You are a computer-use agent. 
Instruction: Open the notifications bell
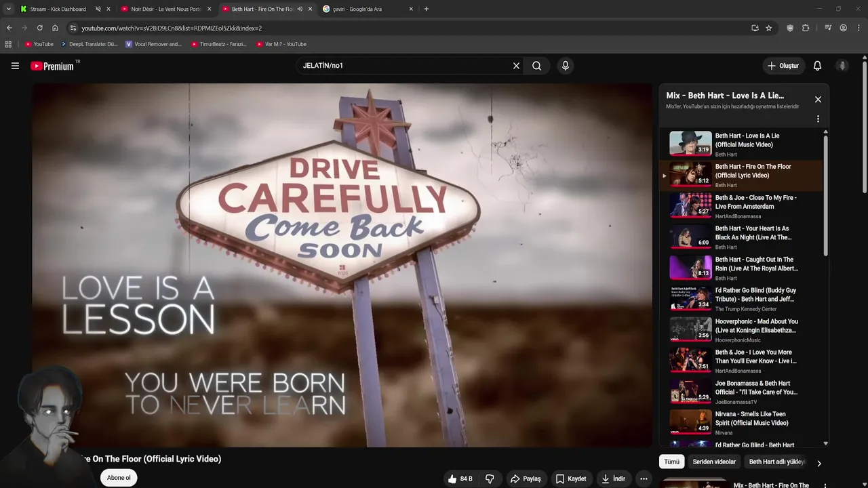tap(817, 66)
